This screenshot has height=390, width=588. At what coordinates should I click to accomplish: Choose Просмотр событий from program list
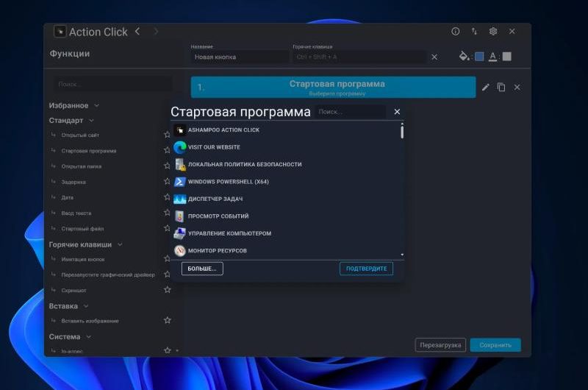pos(285,216)
